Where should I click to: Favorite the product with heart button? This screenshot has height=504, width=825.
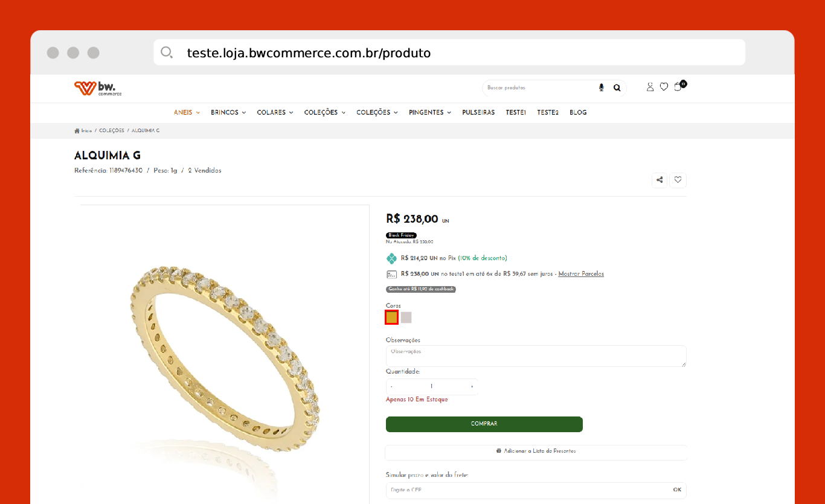click(678, 180)
